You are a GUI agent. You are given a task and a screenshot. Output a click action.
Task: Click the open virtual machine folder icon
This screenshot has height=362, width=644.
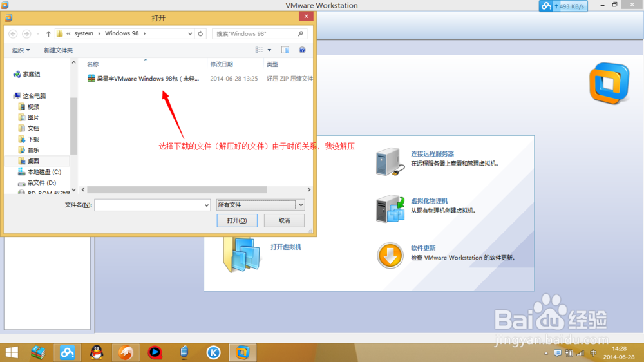(242, 255)
